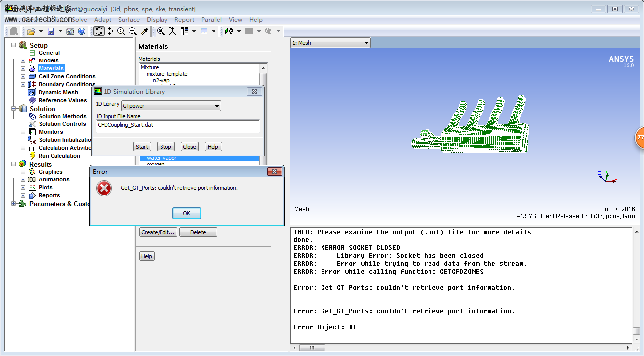Open the dropdown beside the mesh display options icon

(239, 31)
